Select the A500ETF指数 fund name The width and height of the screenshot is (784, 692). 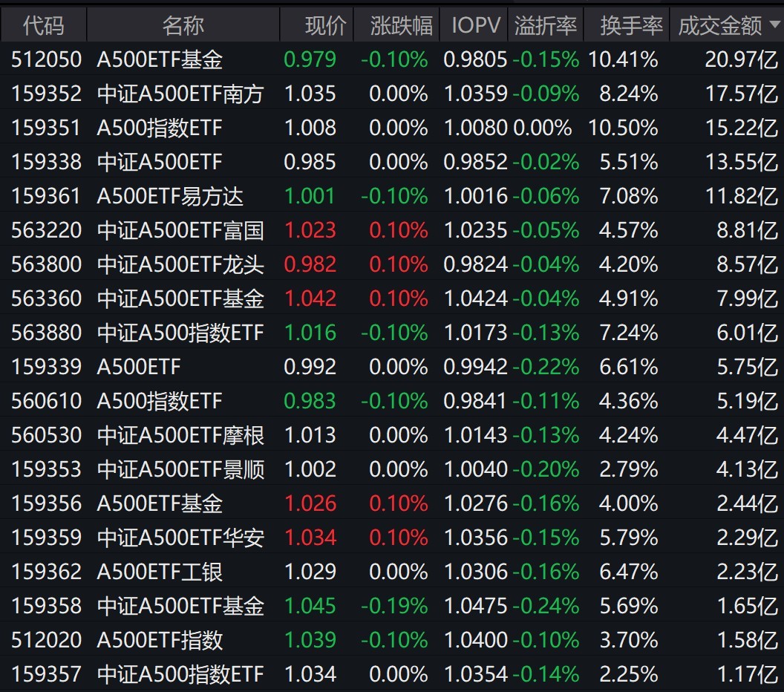(x=160, y=640)
